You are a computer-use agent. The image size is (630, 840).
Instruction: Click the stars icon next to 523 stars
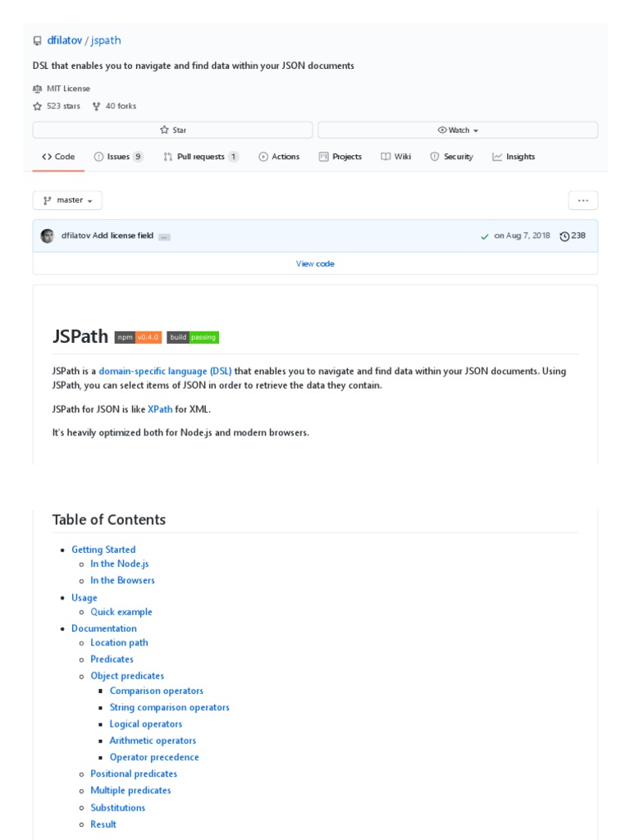(x=37, y=107)
